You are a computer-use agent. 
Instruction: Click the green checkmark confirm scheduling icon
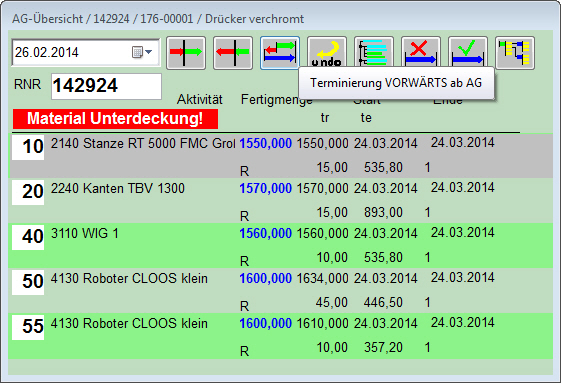pos(468,52)
